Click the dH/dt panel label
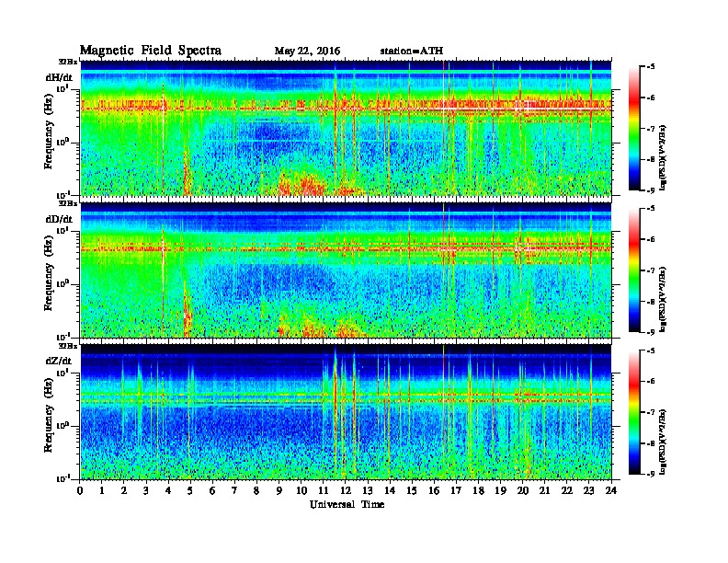This screenshot has height=563, width=728. 59,77
